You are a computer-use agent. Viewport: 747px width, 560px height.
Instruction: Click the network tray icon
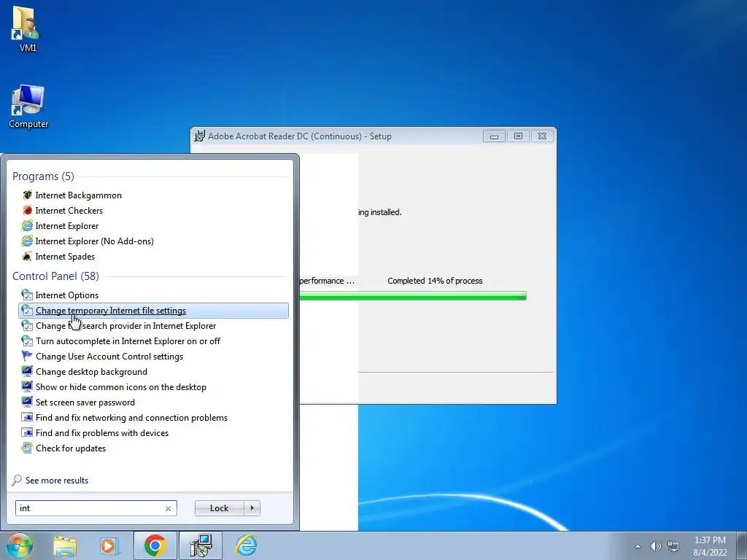pyautogui.click(x=673, y=546)
